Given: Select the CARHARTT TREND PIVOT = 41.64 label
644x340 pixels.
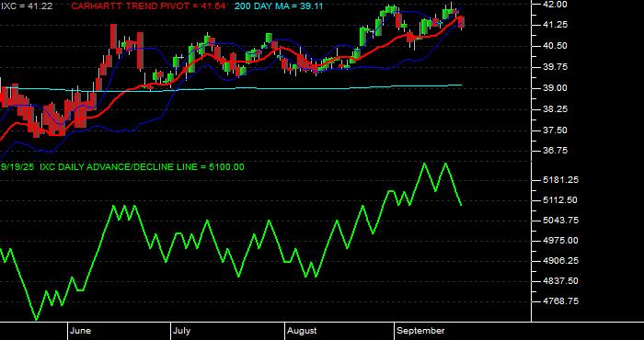Looking at the screenshot, I should pos(148,6).
